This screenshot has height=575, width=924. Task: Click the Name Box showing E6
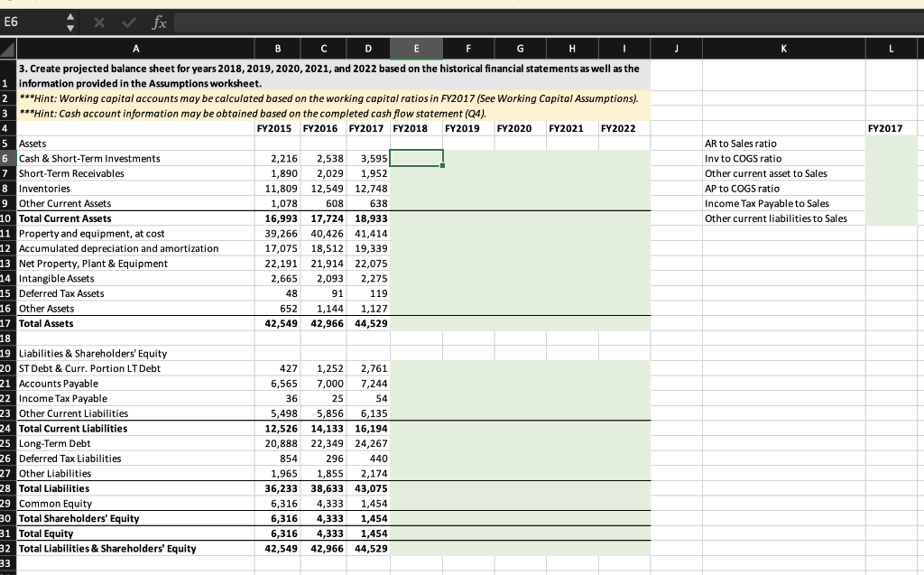(x=32, y=23)
